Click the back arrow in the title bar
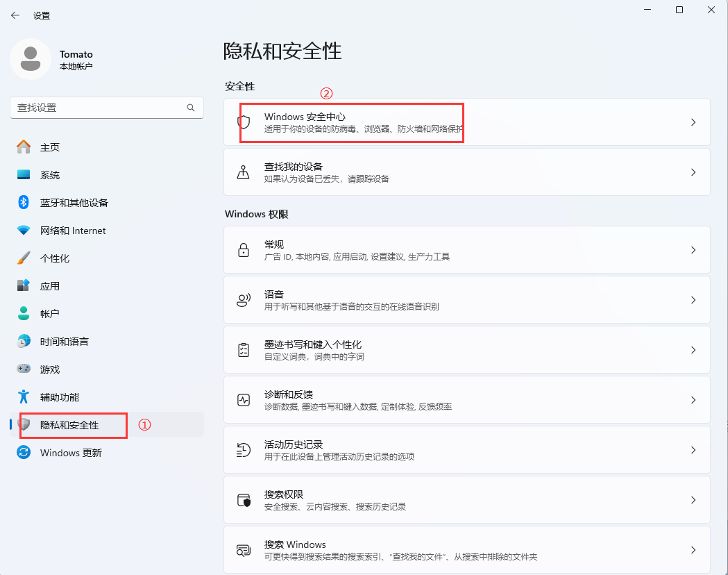 click(15, 15)
